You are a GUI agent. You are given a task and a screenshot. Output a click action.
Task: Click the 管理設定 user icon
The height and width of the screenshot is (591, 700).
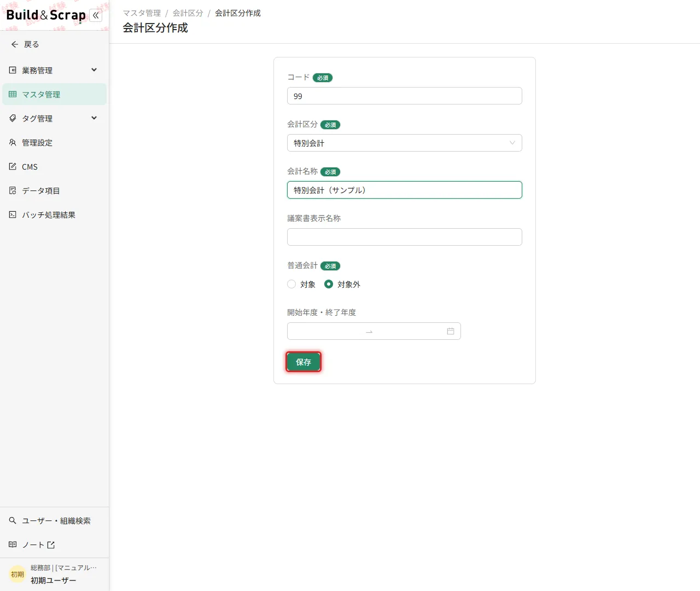(x=13, y=142)
